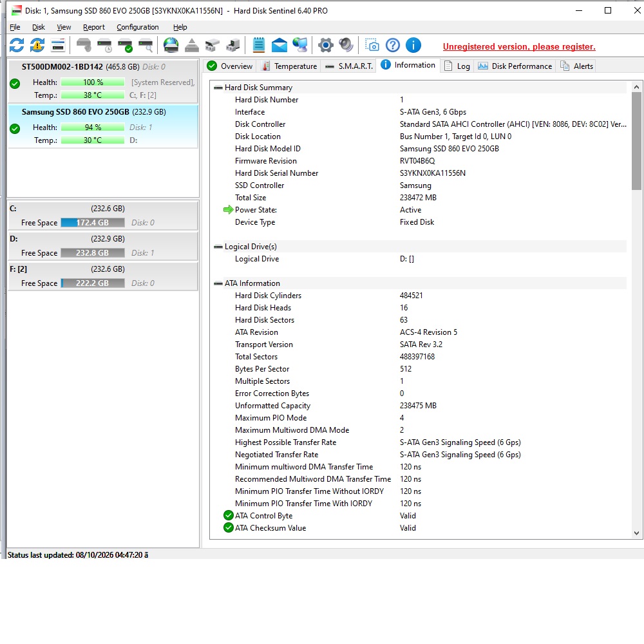Click the speaker sound icon in toolbar
The height and width of the screenshot is (644, 644).
(x=346, y=45)
